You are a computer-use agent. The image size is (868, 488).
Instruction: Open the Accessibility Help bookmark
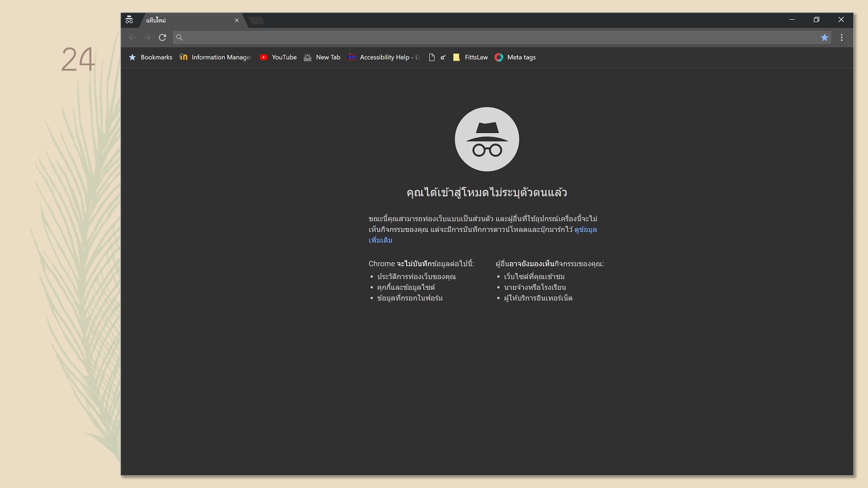click(x=384, y=57)
